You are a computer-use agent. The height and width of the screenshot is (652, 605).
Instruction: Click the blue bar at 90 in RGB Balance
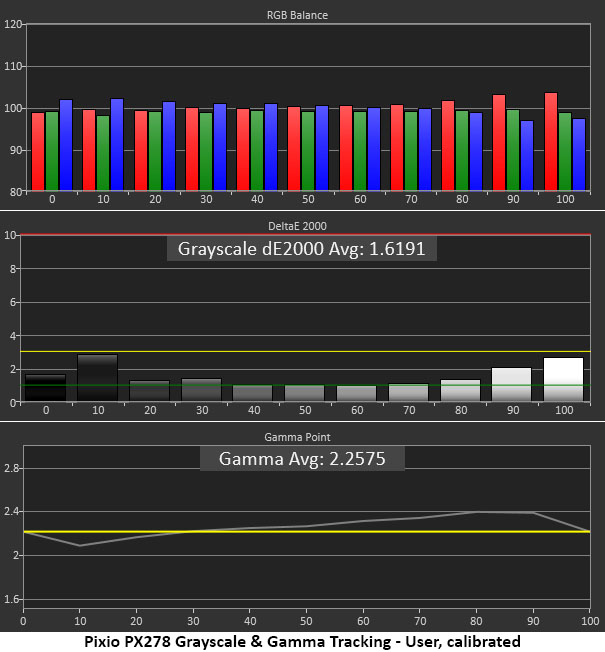pos(527,156)
